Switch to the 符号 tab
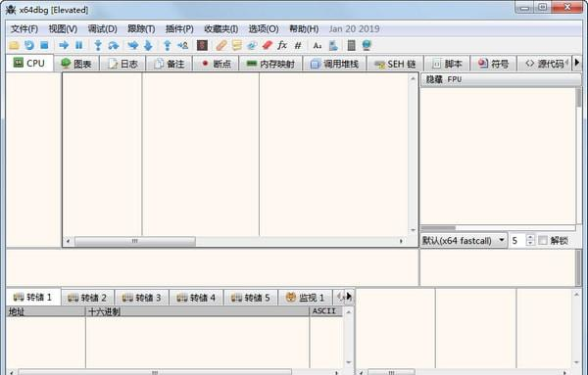The height and width of the screenshot is (375, 588). click(493, 64)
